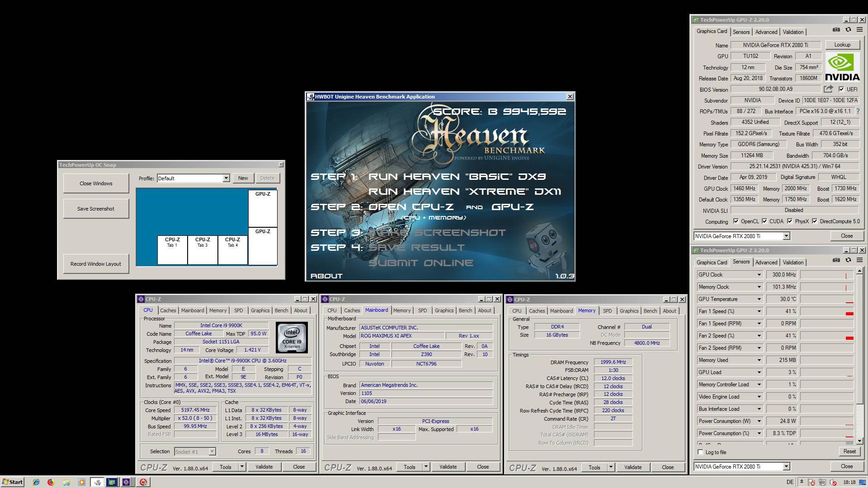
Task: Open the hamburger menu in the GPU-Z Graphics Card window
Action: [859, 30]
